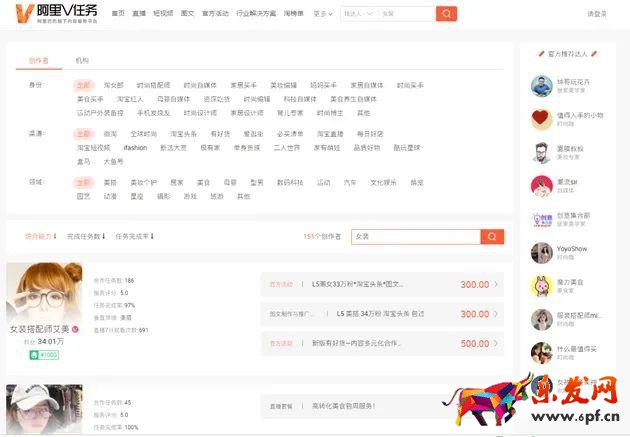630x437 pixels.
Task: Open the red circular girl avatar in the sidebar
Action: point(542,186)
